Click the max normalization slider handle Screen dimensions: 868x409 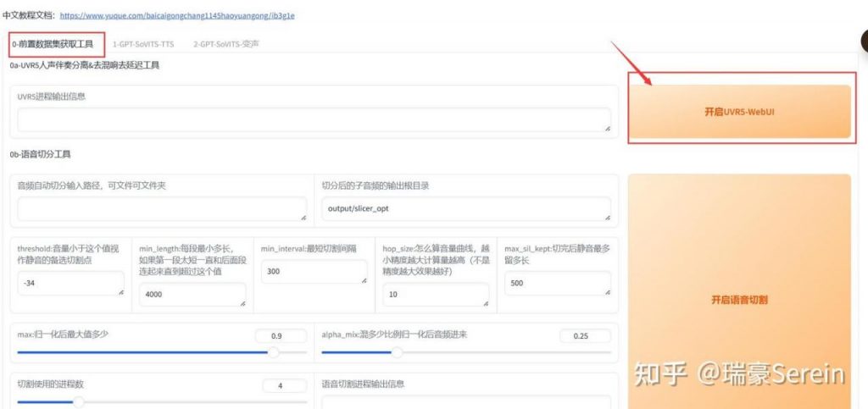click(x=274, y=351)
